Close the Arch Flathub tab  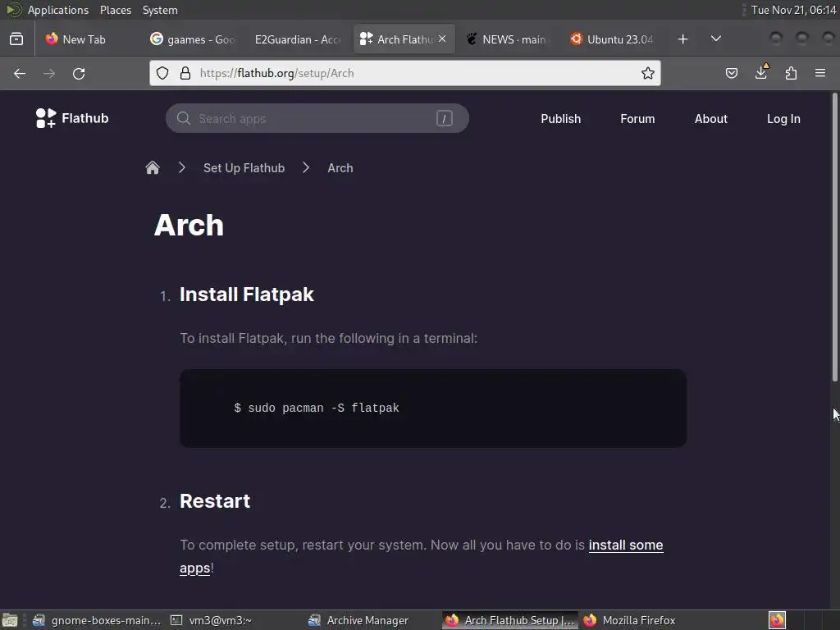(x=442, y=39)
